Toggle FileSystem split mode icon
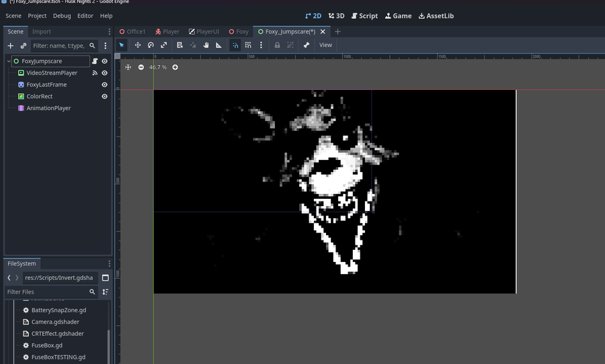This screenshot has width=605, height=364. point(106,277)
